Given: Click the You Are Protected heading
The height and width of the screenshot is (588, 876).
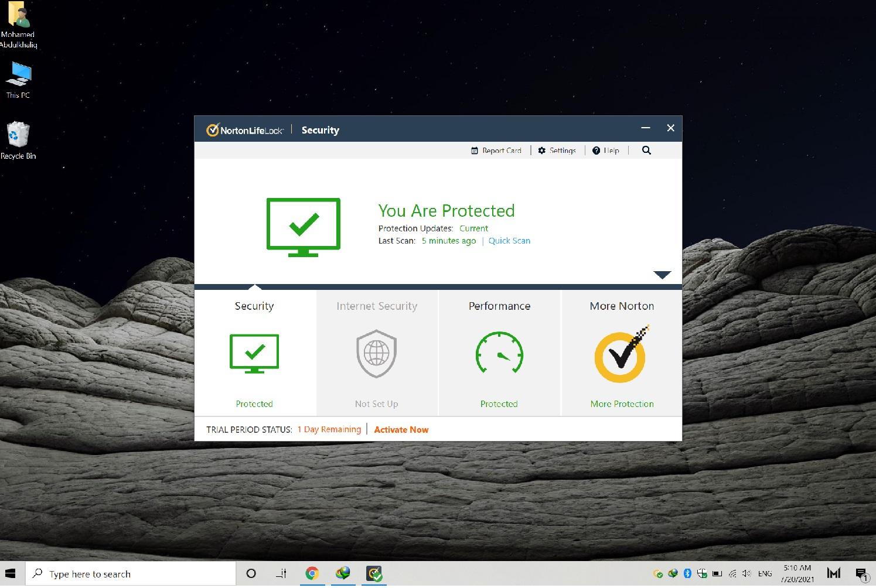Looking at the screenshot, I should pos(446,211).
